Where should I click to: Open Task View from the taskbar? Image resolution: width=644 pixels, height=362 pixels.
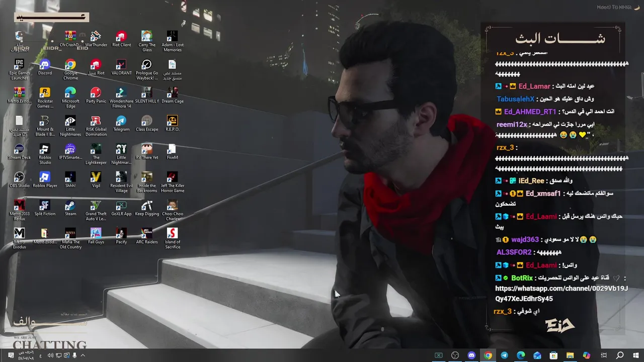603,355
